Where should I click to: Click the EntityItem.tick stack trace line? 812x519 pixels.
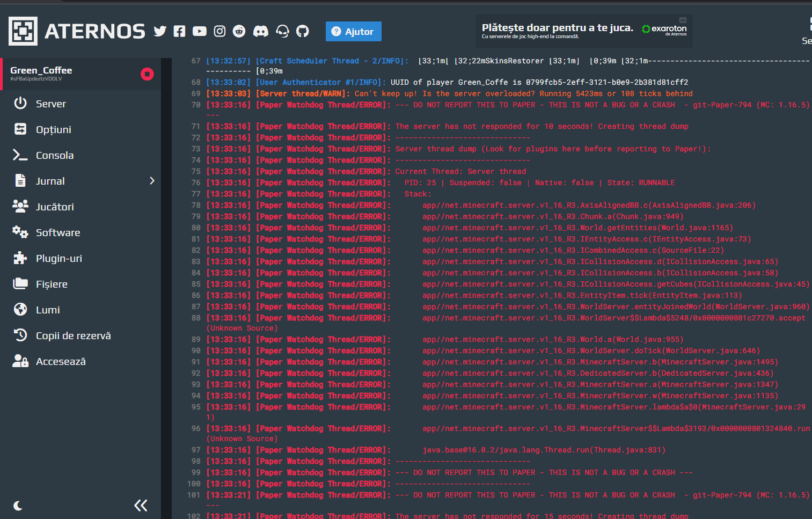click(582, 295)
